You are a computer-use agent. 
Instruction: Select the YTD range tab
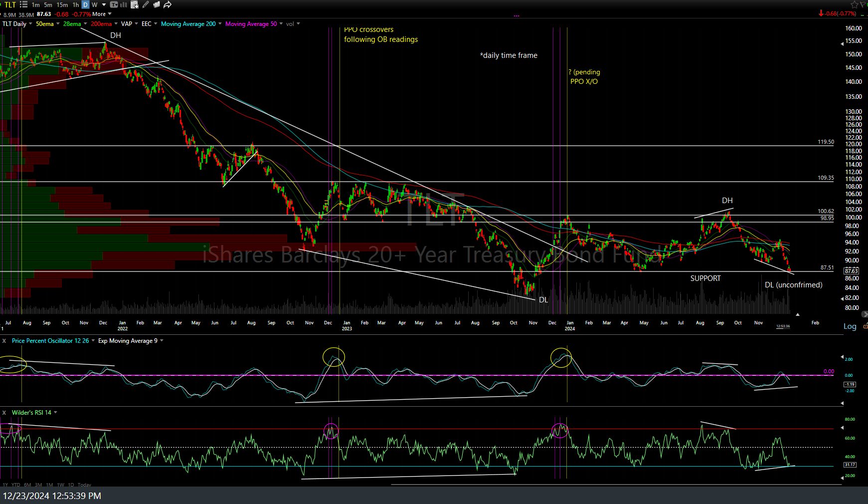coord(16,485)
